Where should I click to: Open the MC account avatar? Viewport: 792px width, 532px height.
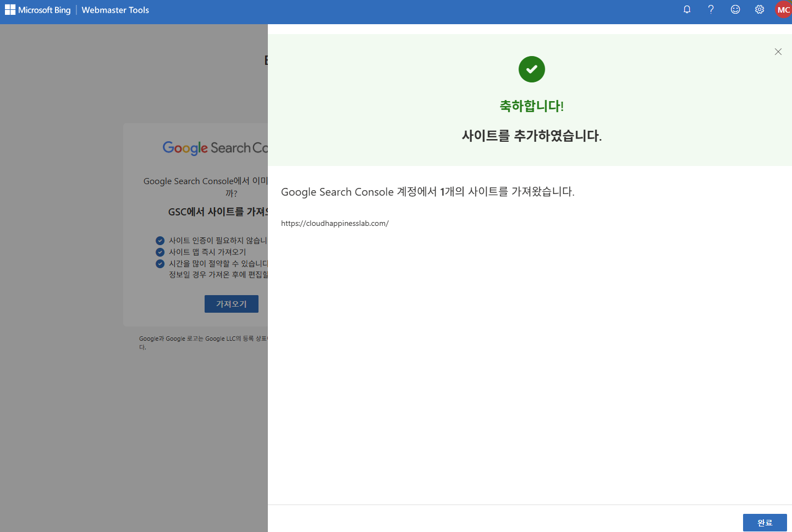[x=783, y=9]
